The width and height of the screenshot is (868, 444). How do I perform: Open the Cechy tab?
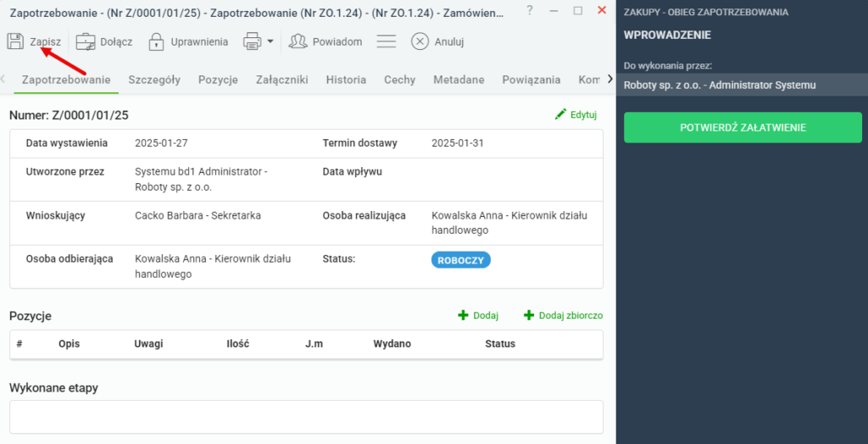click(400, 80)
